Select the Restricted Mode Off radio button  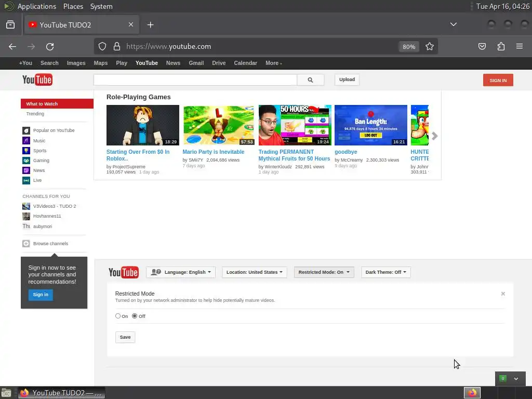135,316
